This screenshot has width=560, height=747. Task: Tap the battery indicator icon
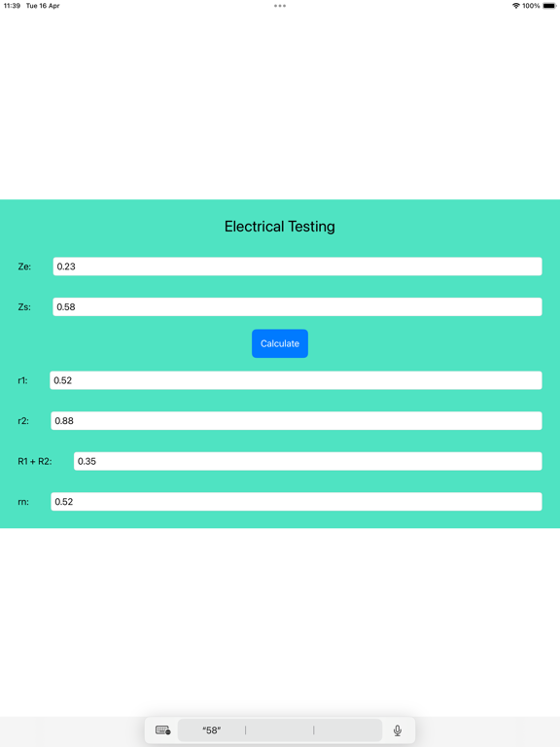coord(548,6)
